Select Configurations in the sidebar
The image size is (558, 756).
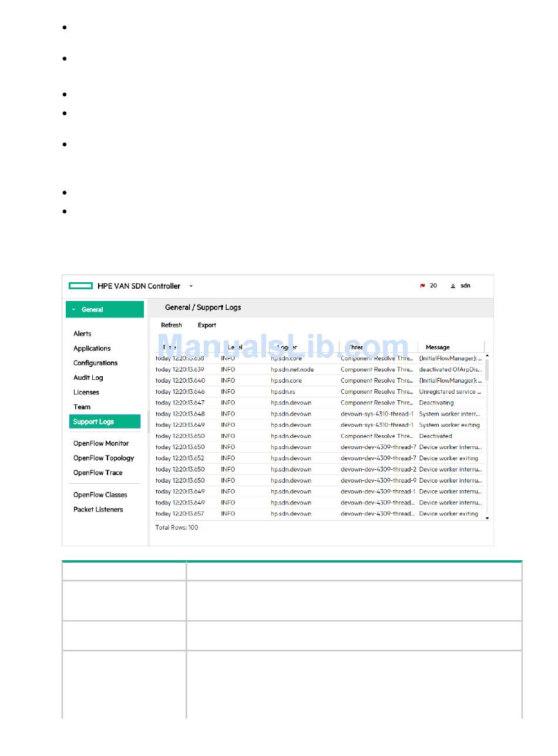95,363
